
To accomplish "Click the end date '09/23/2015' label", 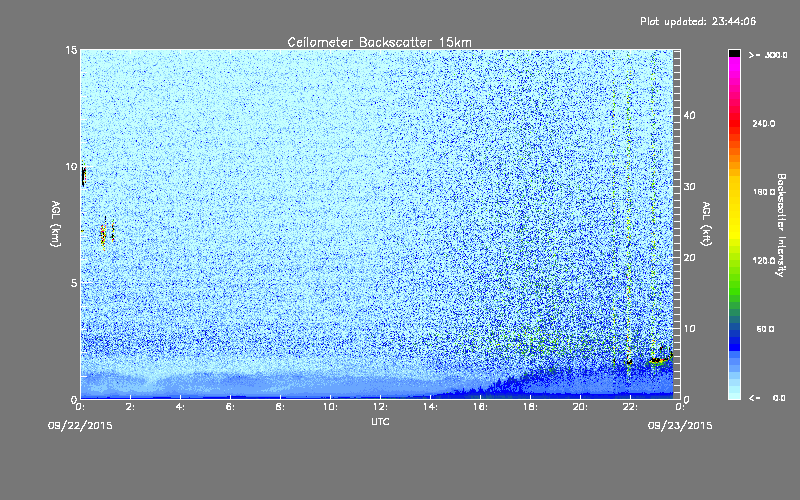I will point(680,426).
